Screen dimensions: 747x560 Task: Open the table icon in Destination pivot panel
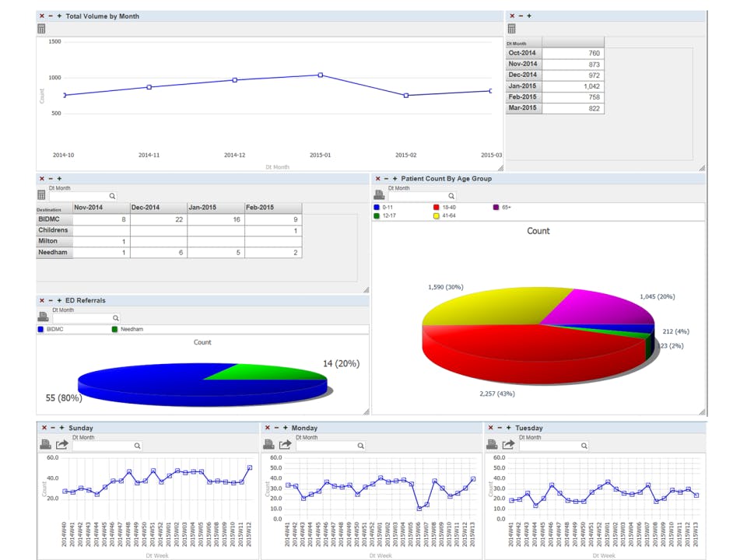click(x=41, y=194)
